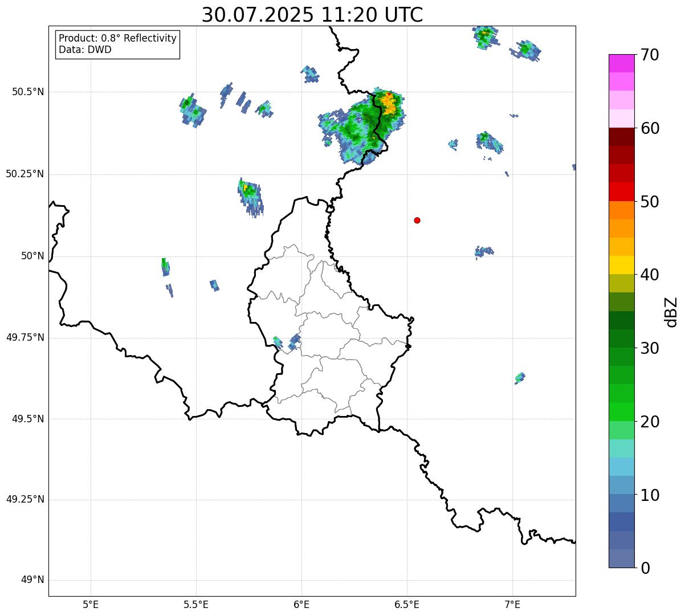Click the yellow colorbar segment above 40
This screenshot has width=685, height=616.
(622, 265)
